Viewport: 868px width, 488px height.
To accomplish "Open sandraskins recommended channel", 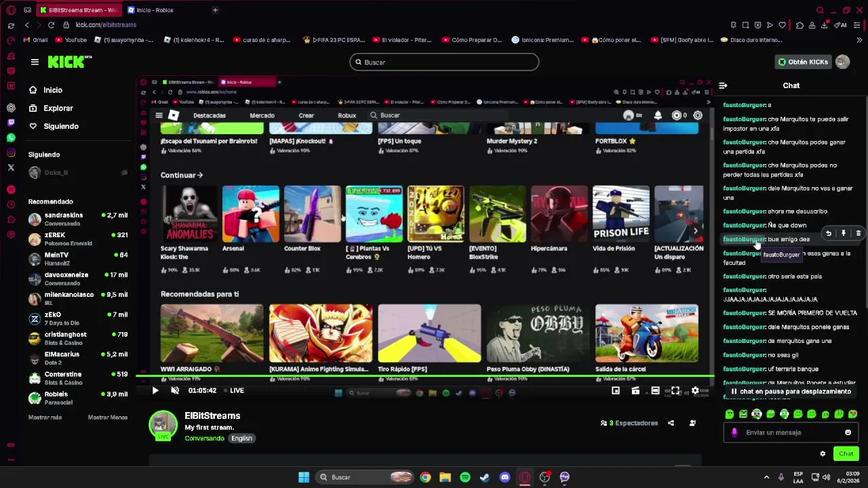I will coord(78,219).
